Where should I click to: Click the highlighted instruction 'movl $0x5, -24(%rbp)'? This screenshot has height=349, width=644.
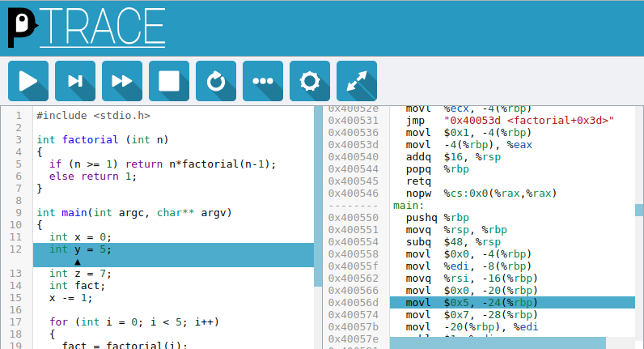513,303
